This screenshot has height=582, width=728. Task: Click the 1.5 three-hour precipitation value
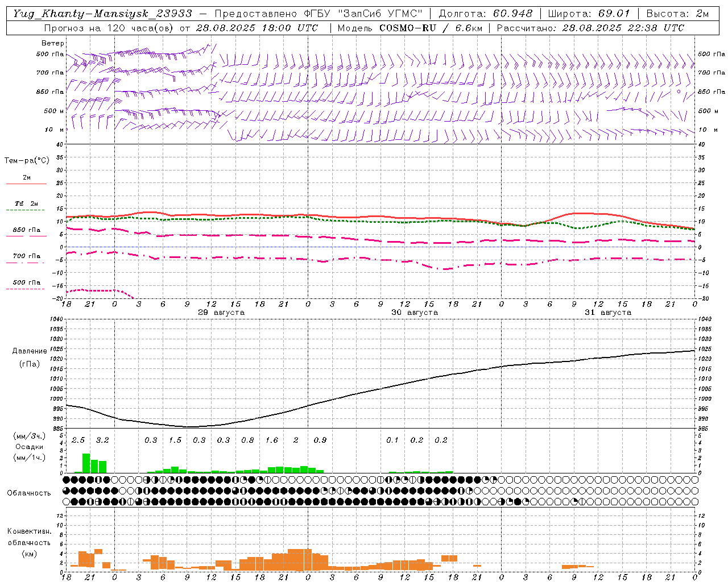coord(175,440)
